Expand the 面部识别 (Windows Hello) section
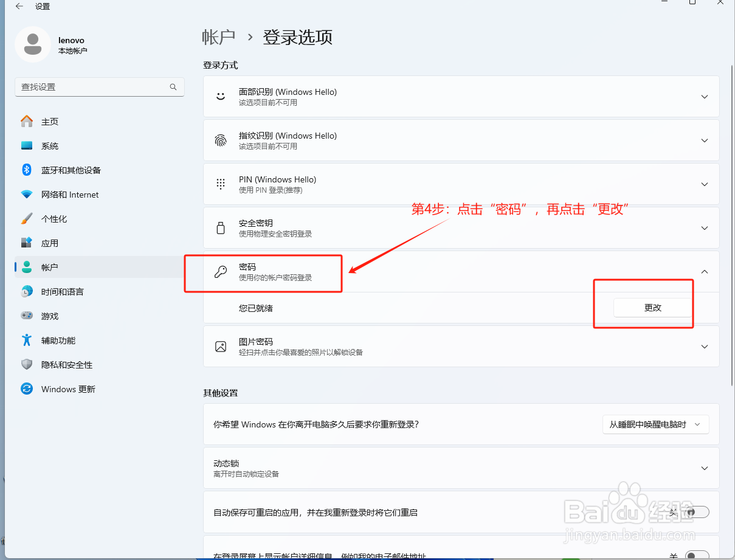The height and width of the screenshot is (560, 735). [x=704, y=96]
